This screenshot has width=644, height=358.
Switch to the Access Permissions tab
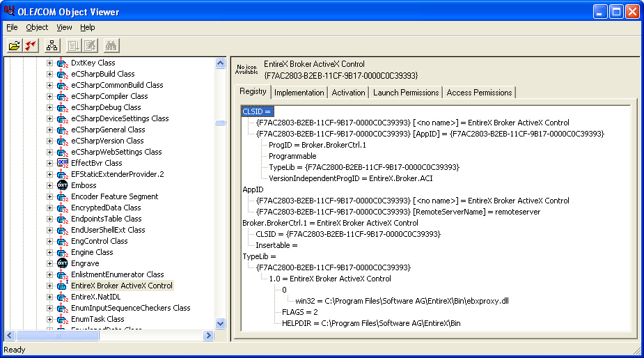[479, 93]
